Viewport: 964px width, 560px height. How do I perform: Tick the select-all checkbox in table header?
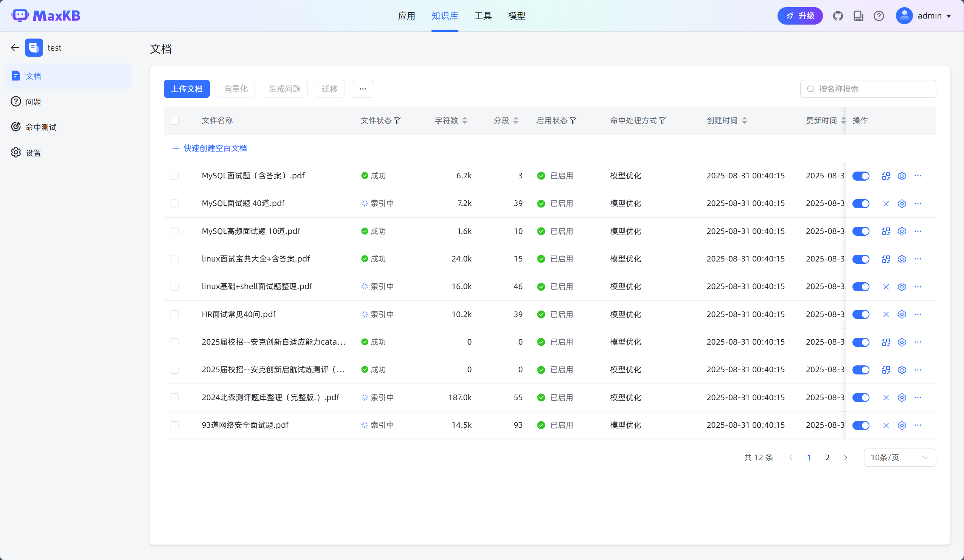point(174,121)
